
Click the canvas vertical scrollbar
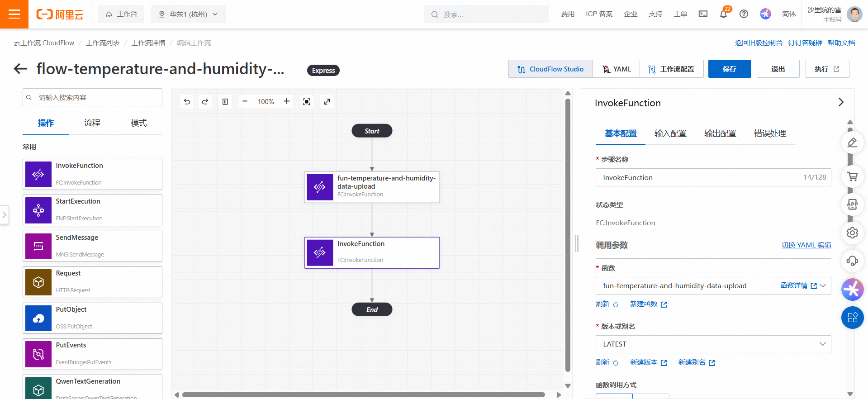coord(568,235)
